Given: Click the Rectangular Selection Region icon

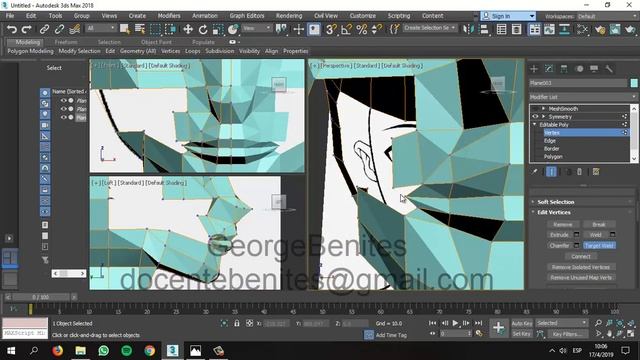Looking at the screenshot, I should 156,29.
